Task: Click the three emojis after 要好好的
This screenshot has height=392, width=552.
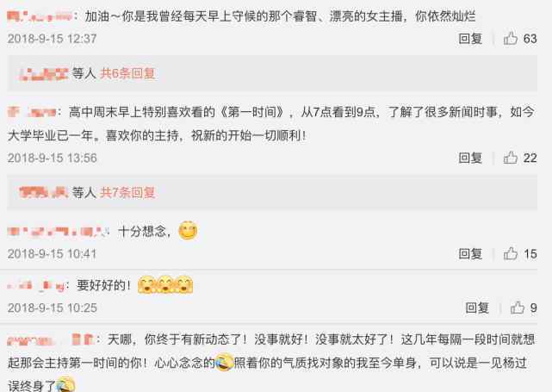Action: 165,284
